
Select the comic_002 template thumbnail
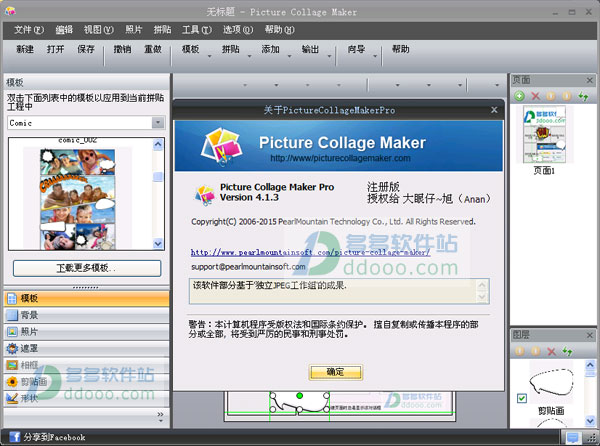pyautogui.click(x=78, y=199)
